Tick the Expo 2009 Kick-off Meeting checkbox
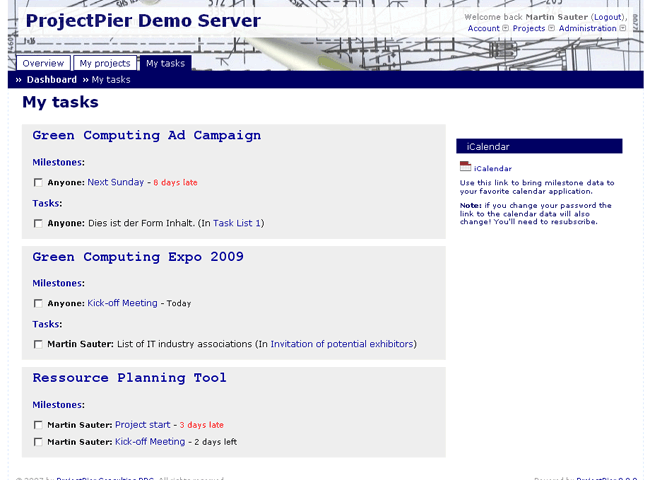650x480 pixels. tap(38, 304)
